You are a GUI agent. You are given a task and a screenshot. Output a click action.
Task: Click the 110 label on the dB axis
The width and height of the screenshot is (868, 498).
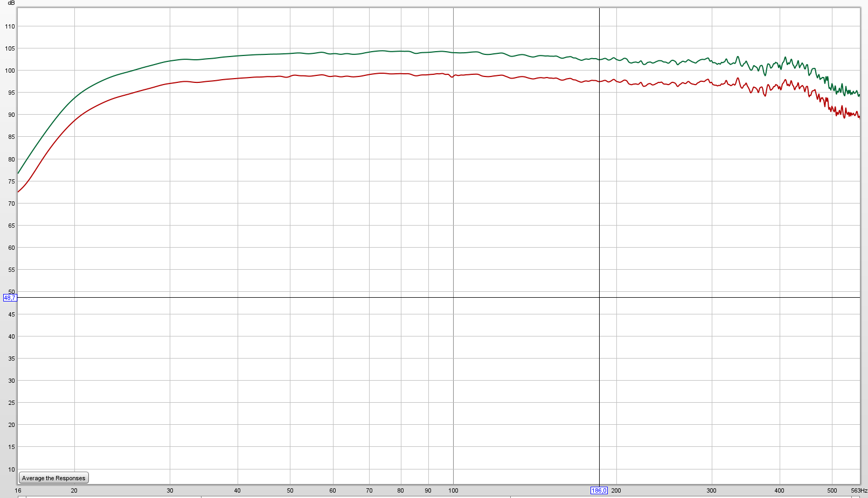[x=10, y=26]
